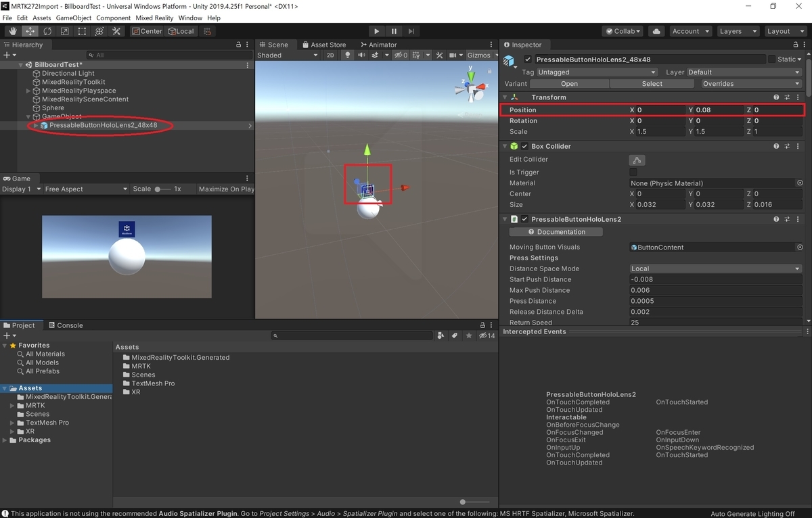Open component editor tools in Scene toolbar
Viewport: 812px width, 518px height.
pyautogui.click(x=439, y=55)
